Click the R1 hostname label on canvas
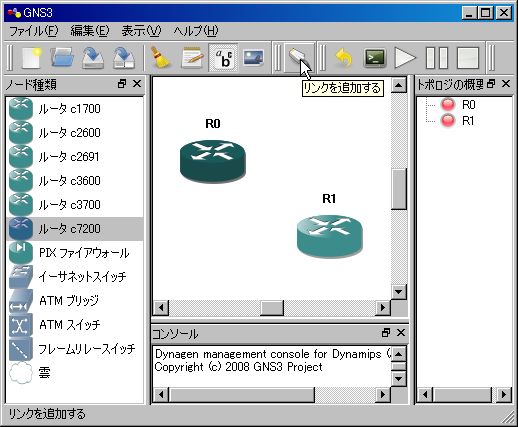This screenshot has width=518, height=427. pyautogui.click(x=329, y=199)
